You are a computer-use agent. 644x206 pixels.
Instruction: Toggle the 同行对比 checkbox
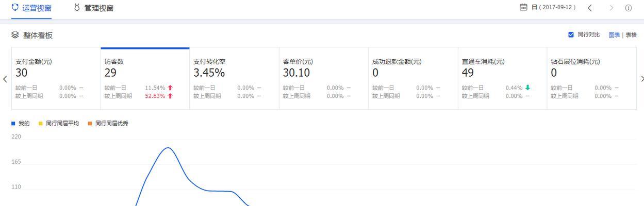tap(571, 35)
